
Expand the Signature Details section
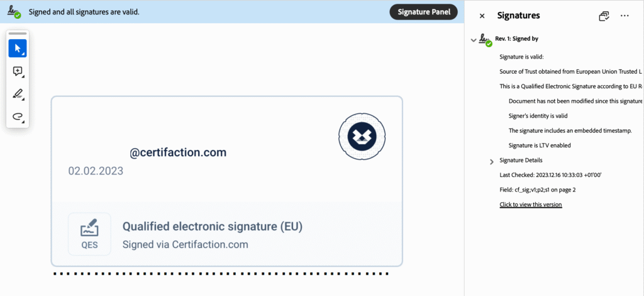click(492, 161)
